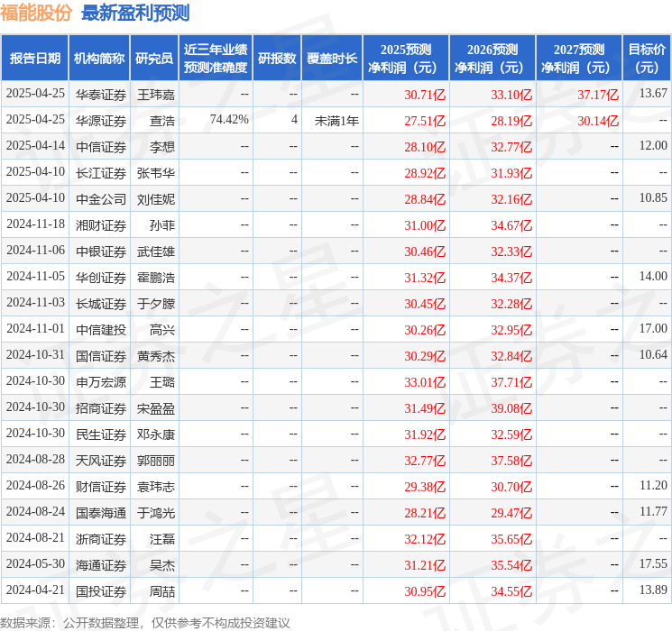The image size is (672, 631).
Task: Select the 目标价 column header
Action: [647, 59]
